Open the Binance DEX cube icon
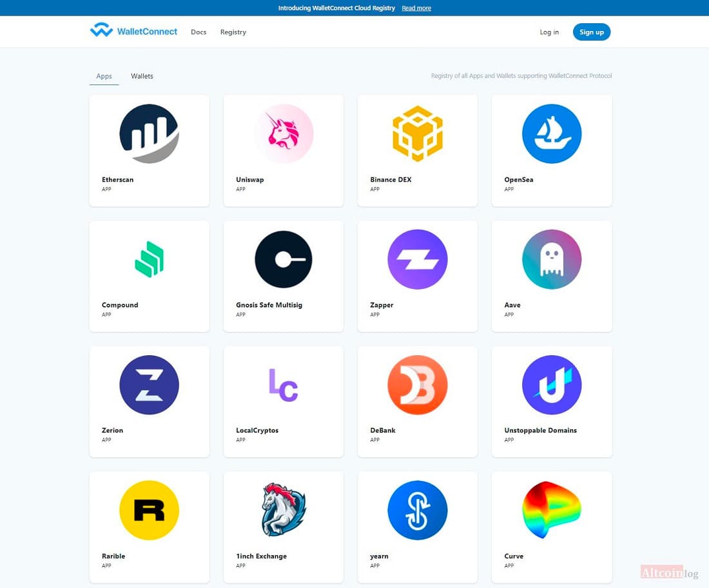 click(x=418, y=133)
